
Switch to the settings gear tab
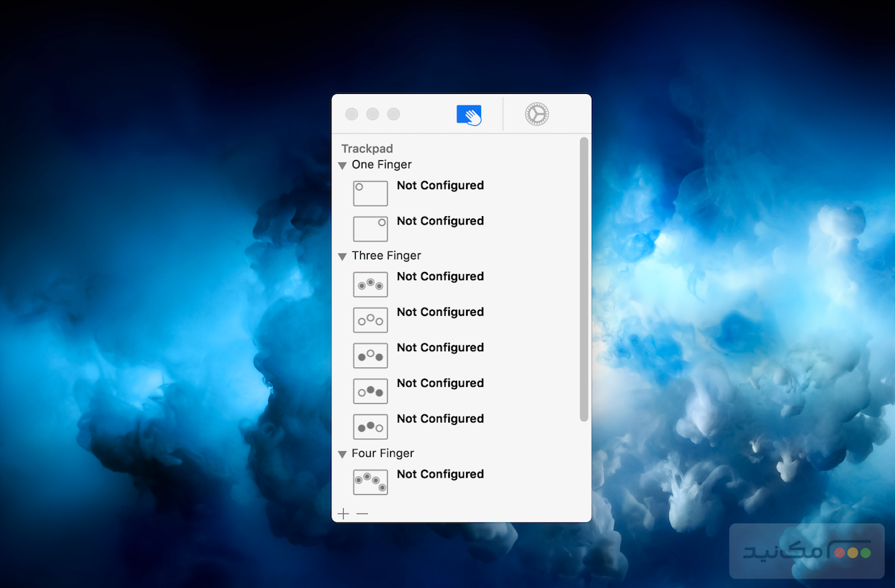click(x=536, y=114)
